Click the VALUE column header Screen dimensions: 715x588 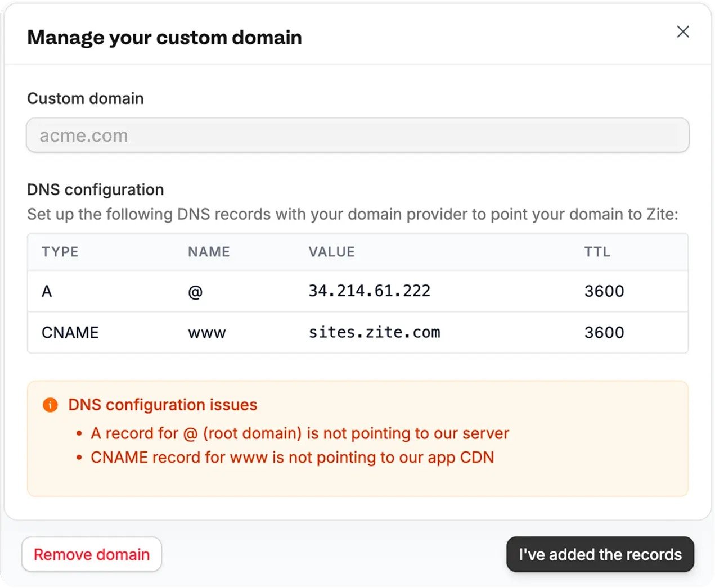[x=331, y=252]
